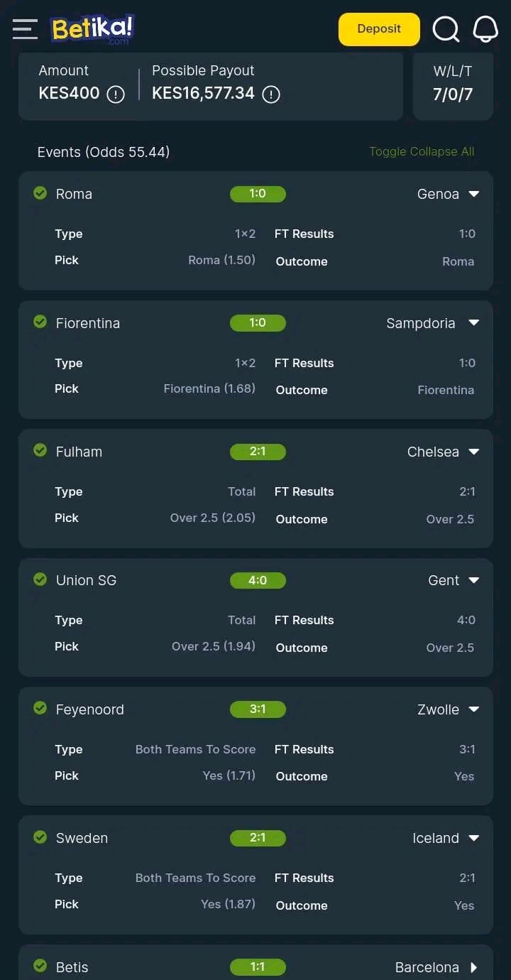
Task: Click the W/L/T stats box showing 7/0/7
Action: [453, 85]
